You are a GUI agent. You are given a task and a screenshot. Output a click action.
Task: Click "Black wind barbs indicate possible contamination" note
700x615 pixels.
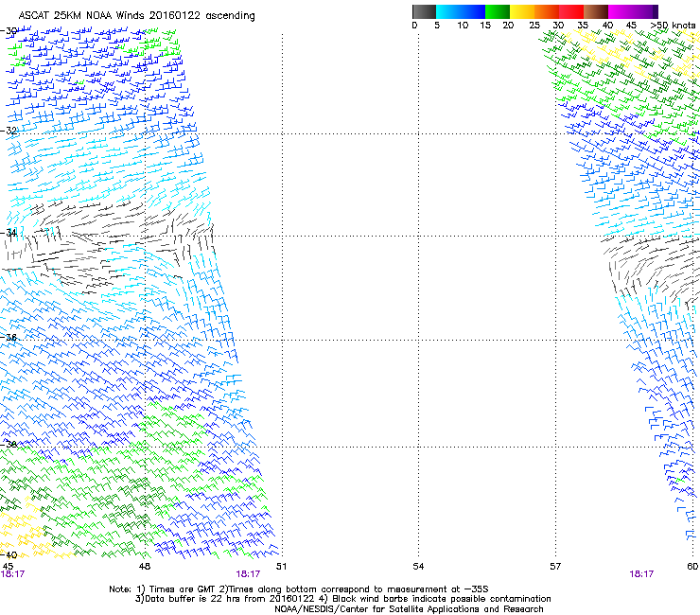click(x=442, y=599)
